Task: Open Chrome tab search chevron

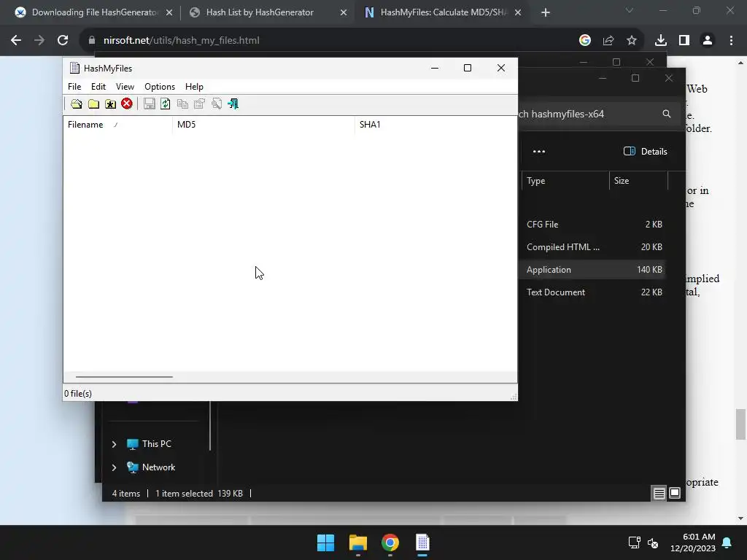Action: [x=630, y=10]
